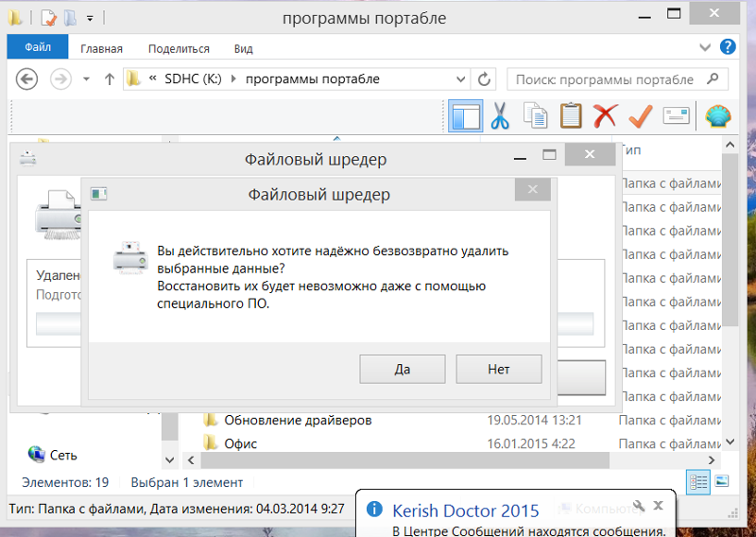
Task: Click the clipboard Paste toolbar icon
Action: point(571,116)
